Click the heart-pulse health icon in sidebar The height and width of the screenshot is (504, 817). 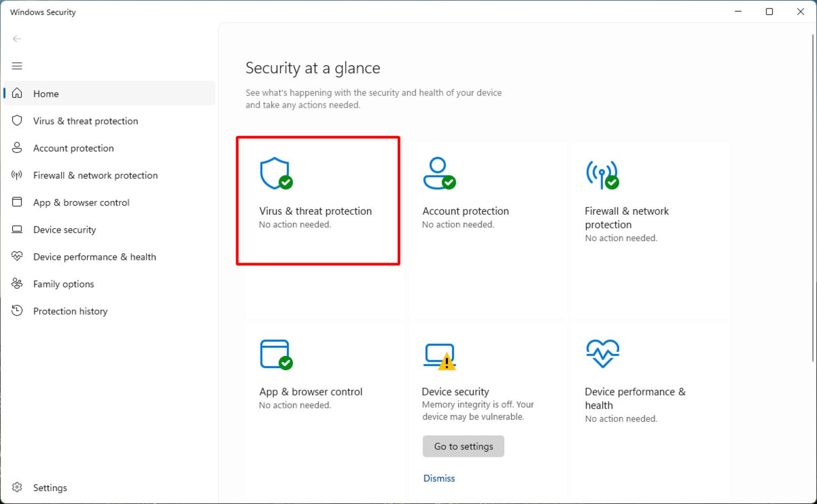point(17,256)
